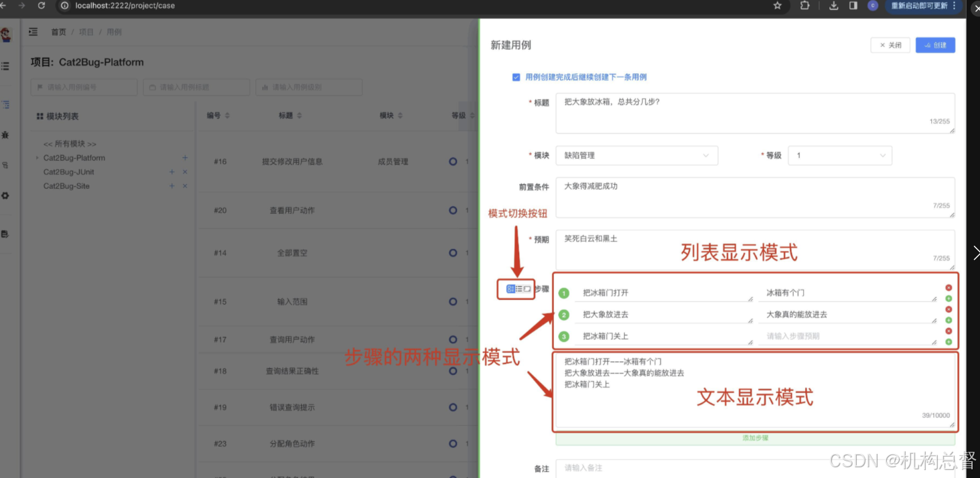Go to 项目 in the breadcrumb
This screenshot has height=478, width=980.
86,32
